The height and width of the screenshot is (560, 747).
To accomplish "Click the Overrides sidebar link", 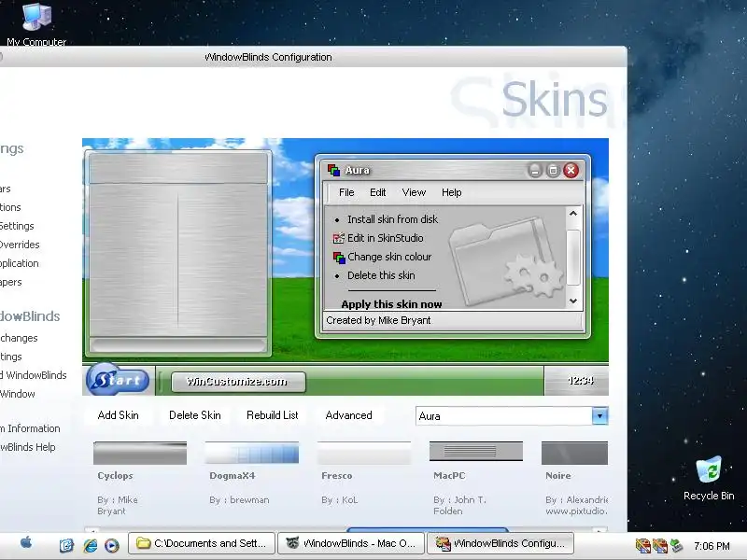I will 20,245.
